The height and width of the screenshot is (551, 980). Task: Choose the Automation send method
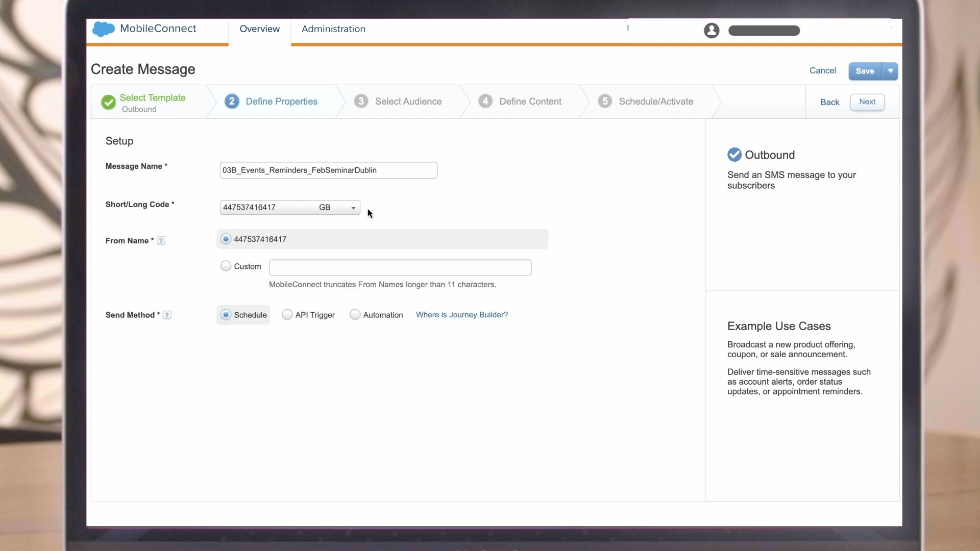(x=355, y=315)
